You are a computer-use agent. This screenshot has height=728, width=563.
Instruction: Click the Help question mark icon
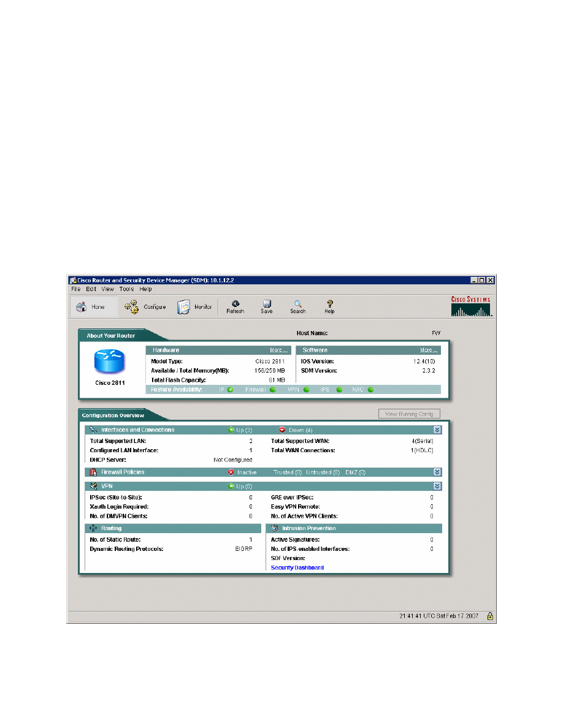coord(329,303)
